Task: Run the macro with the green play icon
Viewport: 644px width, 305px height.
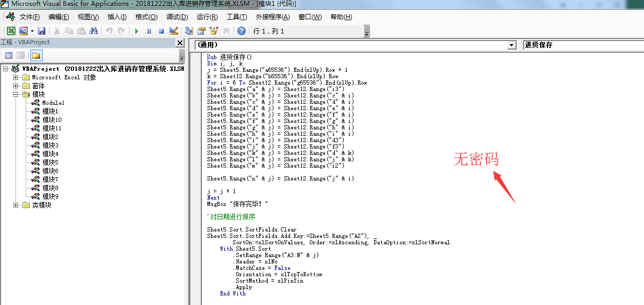Action: point(136,31)
